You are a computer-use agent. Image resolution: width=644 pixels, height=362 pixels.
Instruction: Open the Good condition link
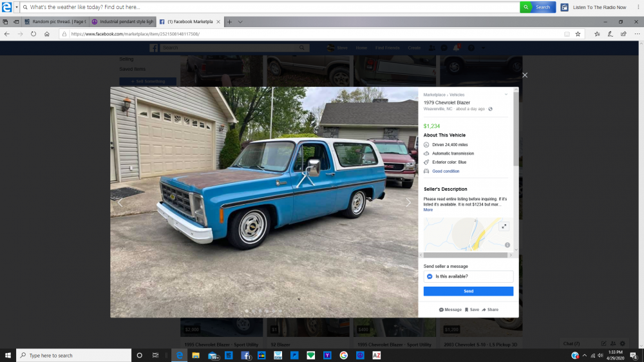(446, 171)
